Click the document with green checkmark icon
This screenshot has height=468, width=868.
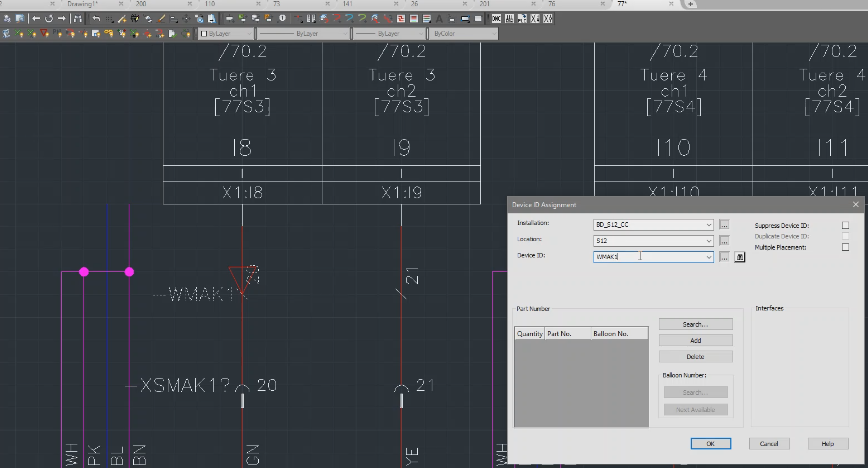point(173,33)
